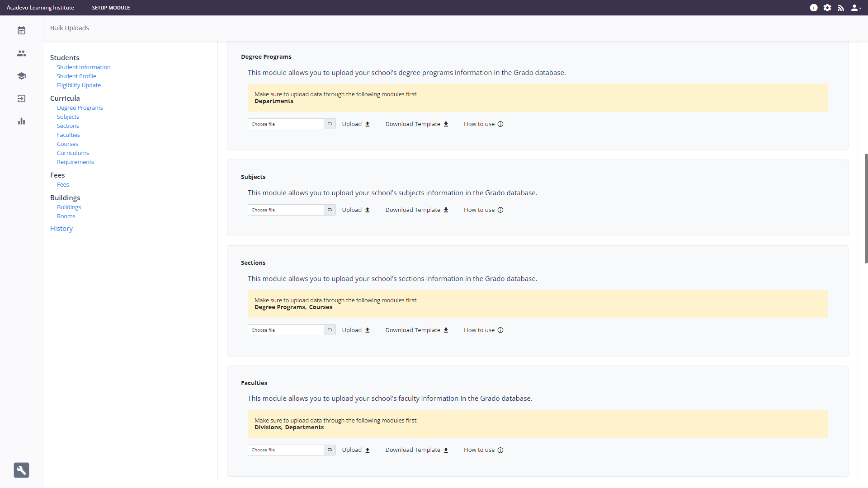868x488 pixels.
Task: Open the History link in navigation
Action: pyautogui.click(x=61, y=228)
